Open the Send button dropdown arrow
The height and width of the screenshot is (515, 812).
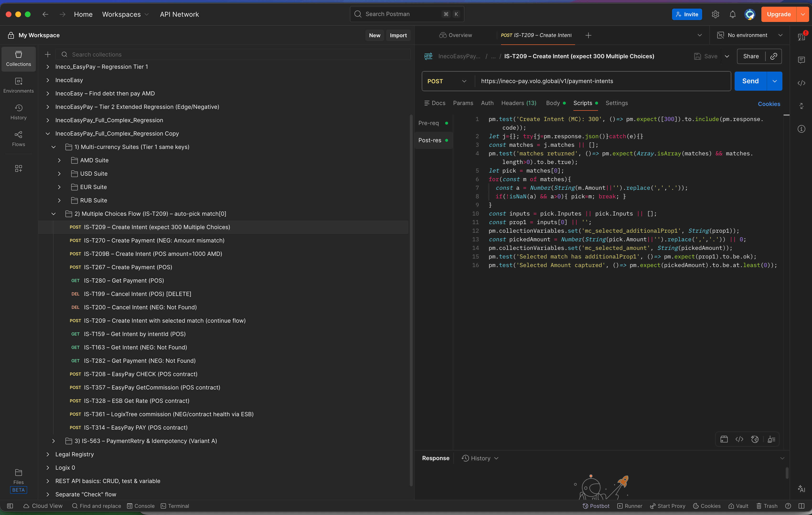tap(775, 81)
